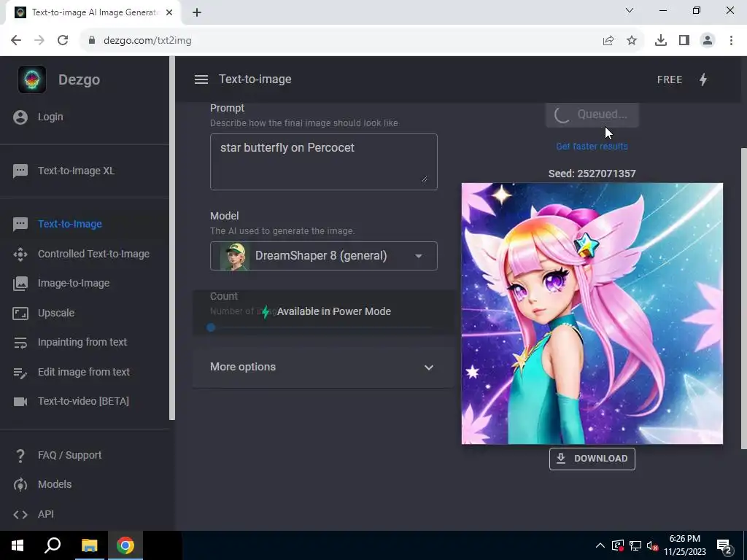Screen dimensions: 747x560
Task: Open Text-to-Image XL in sidebar
Action: [76, 171]
